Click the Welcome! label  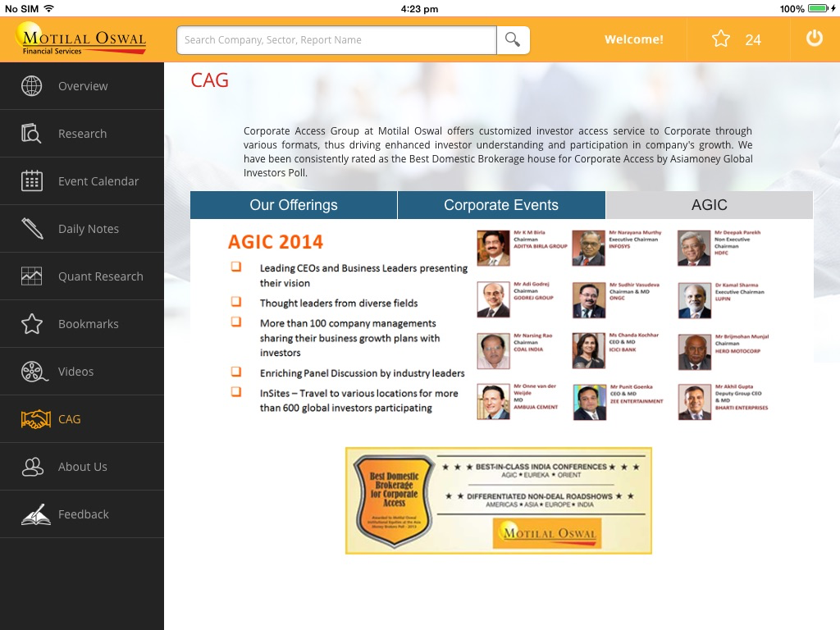[634, 39]
